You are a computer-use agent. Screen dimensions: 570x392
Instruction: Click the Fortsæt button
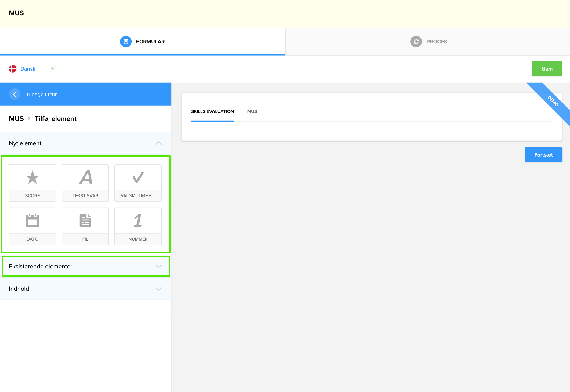click(x=543, y=155)
